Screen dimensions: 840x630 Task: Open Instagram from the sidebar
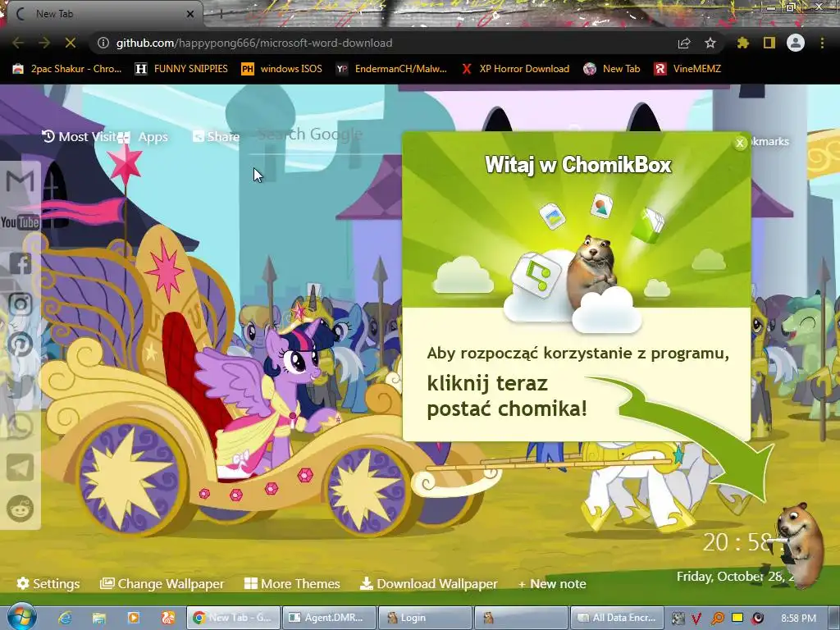point(21,304)
